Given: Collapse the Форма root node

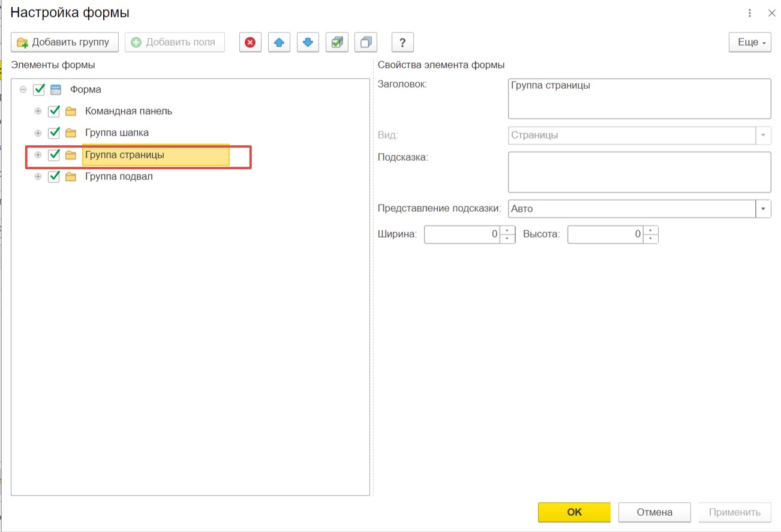Looking at the screenshot, I should pyautogui.click(x=23, y=89).
